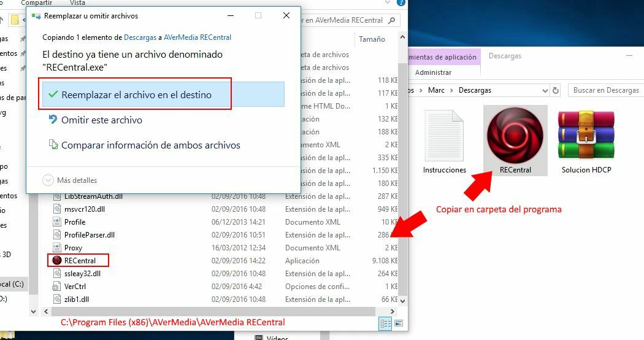
Task: Expand Más detalles in the dialog
Action: click(70, 180)
